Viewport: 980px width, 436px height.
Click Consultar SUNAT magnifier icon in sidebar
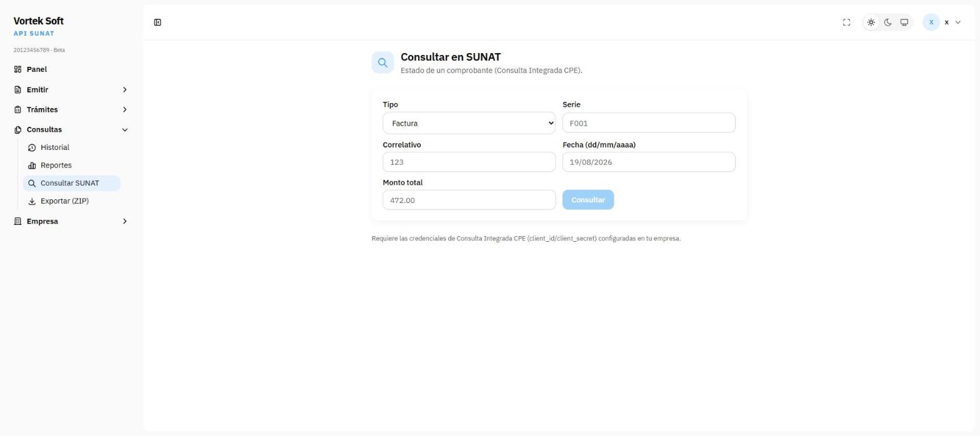click(x=32, y=184)
